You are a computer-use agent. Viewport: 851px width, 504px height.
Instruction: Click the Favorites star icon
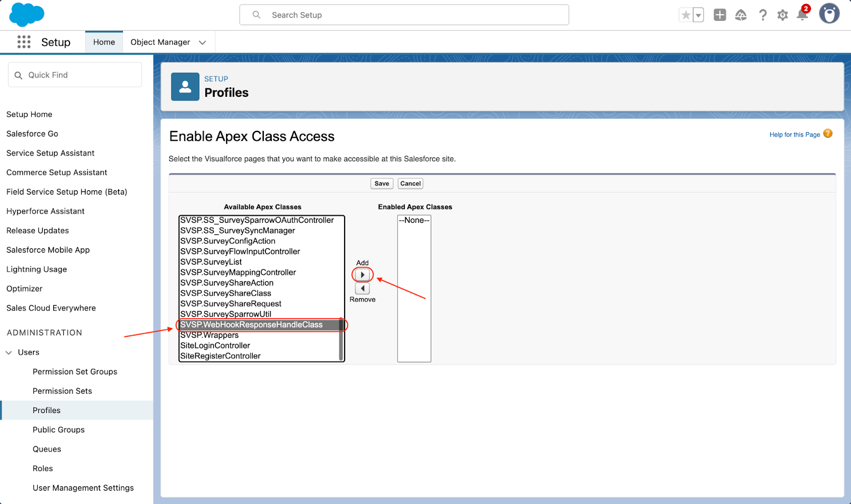coord(686,15)
